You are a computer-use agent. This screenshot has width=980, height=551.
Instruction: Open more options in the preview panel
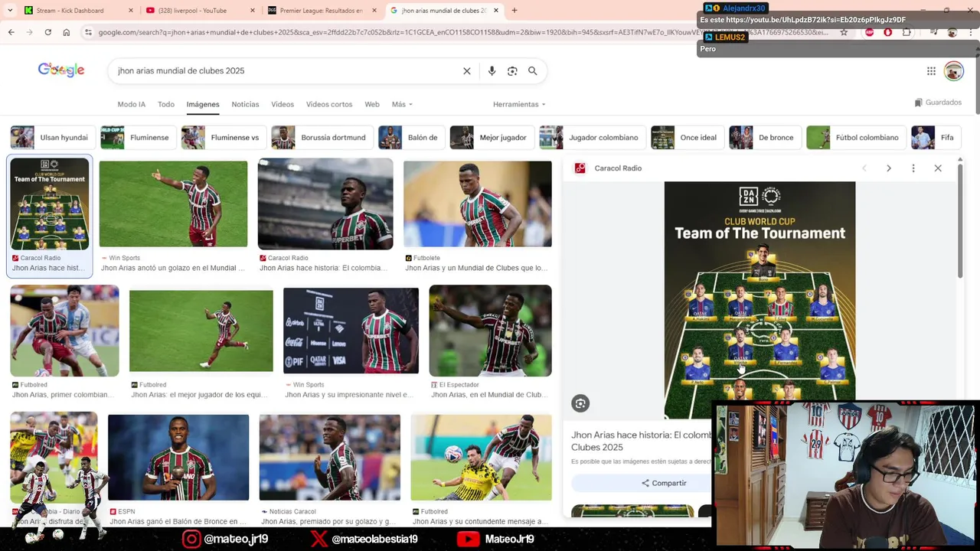pyautogui.click(x=913, y=168)
